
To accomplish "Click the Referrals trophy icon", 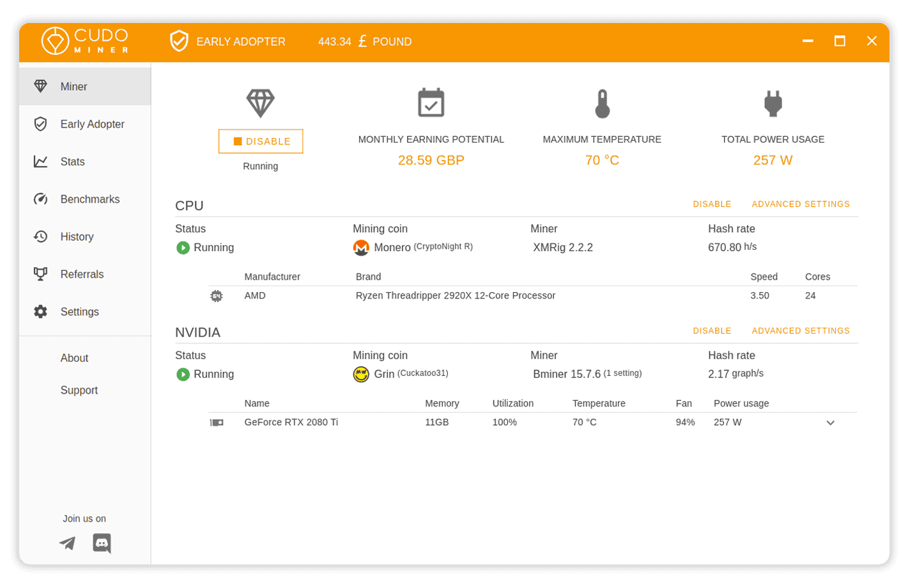I will pyautogui.click(x=40, y=274).
